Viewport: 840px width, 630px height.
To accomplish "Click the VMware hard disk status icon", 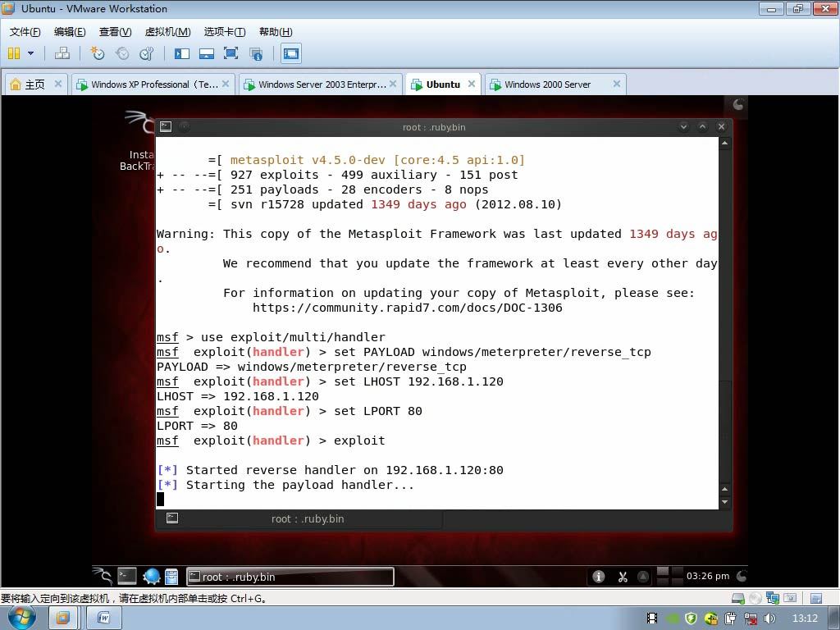I will (737, 598).
